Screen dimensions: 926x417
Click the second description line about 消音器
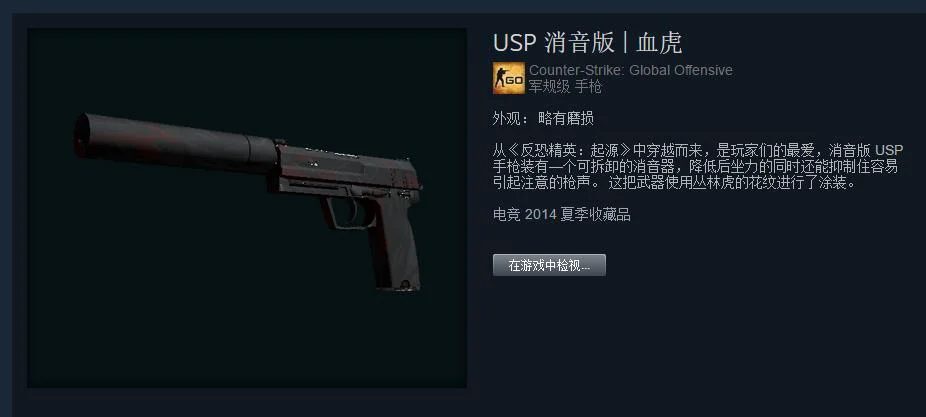click(695, 167)
